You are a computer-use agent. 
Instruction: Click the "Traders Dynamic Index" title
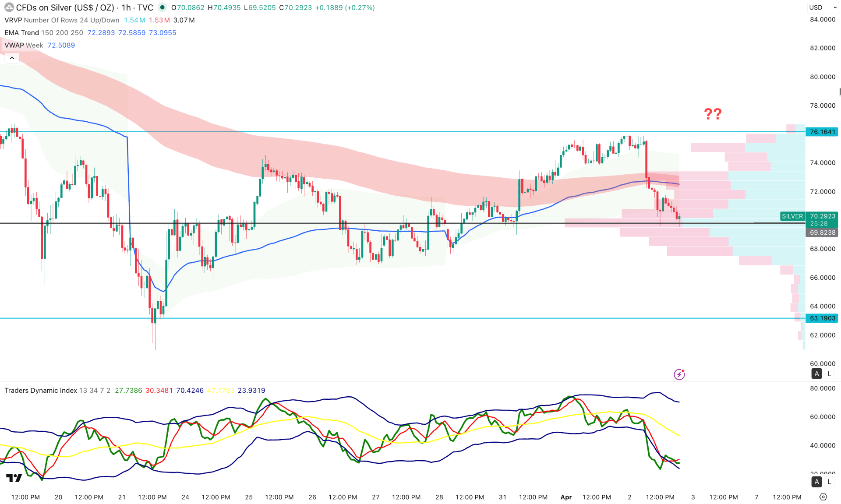[40, 390]
